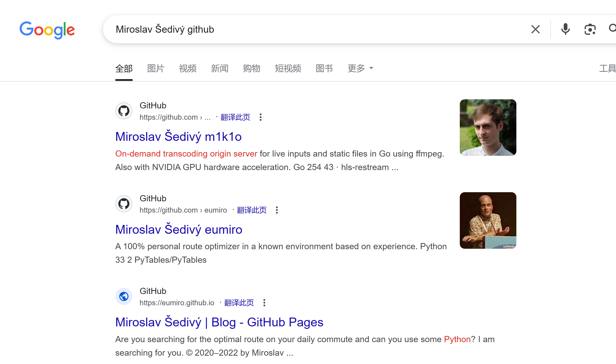
Task: Open more options for m1k1o result
Action: (261, 117)
